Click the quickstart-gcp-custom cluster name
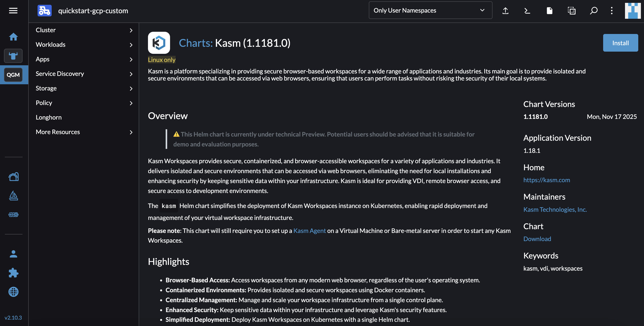 tap(93, 11)
